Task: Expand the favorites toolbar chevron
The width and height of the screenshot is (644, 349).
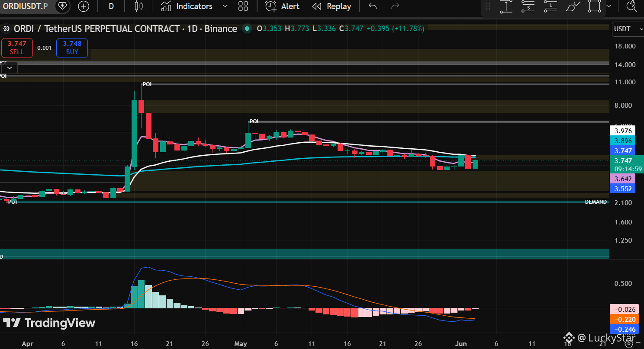Action: pyautogui.click(x=609, y=6)
